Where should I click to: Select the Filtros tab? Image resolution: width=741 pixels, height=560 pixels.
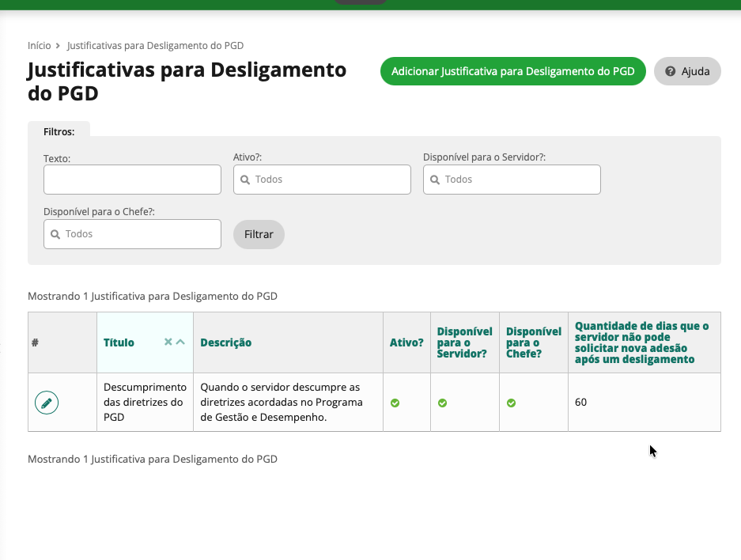[59, 131]
